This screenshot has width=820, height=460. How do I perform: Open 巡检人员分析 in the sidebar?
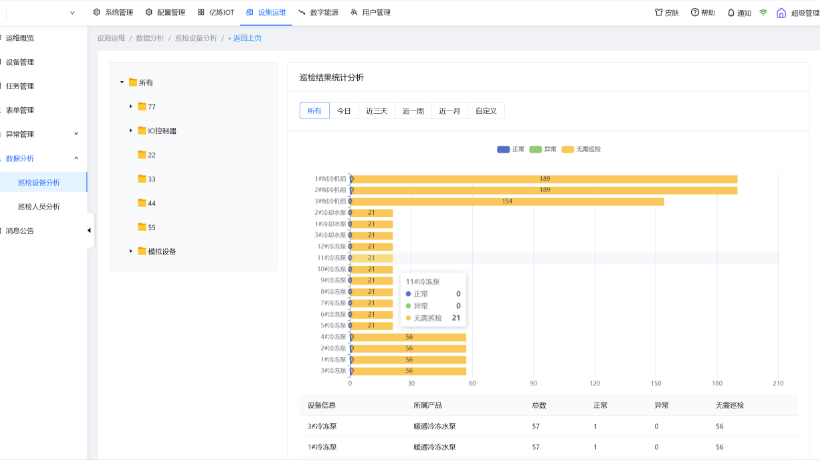coord(39,206)
